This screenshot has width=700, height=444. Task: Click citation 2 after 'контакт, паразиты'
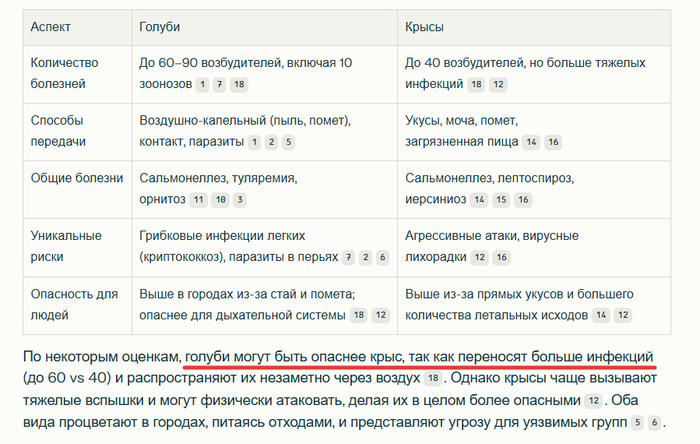[271, 142]
